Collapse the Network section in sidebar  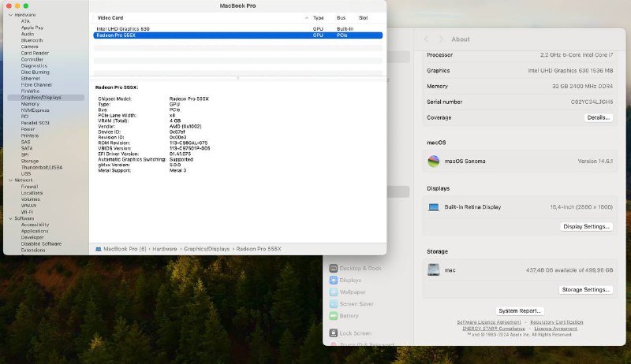pyautogui.click(x=10, y=180)
